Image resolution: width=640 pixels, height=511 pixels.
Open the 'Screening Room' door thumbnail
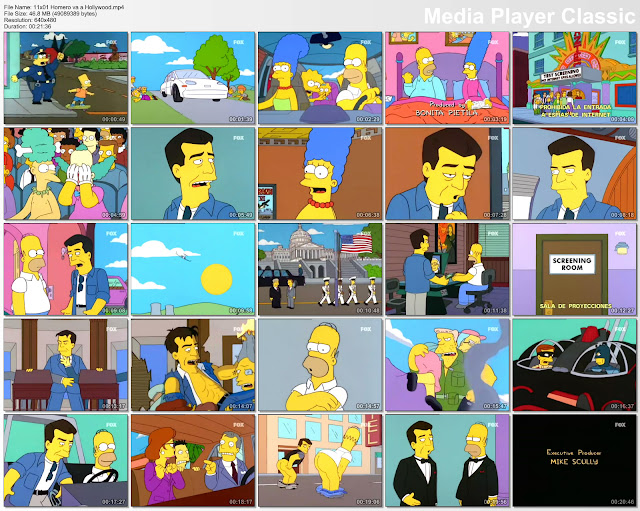575,269
